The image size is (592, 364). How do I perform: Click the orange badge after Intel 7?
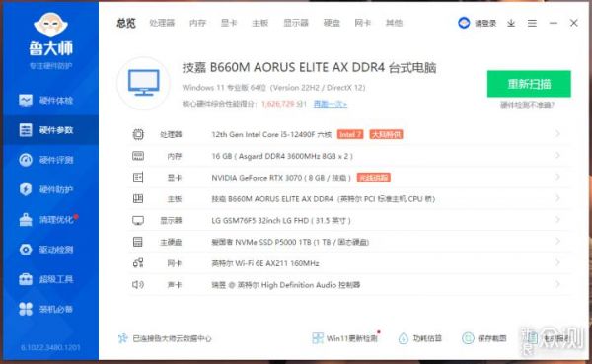click(386, 134)
